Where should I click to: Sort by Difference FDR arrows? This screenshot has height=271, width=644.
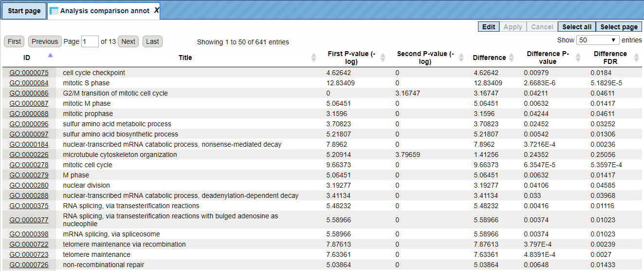point(638,58)
